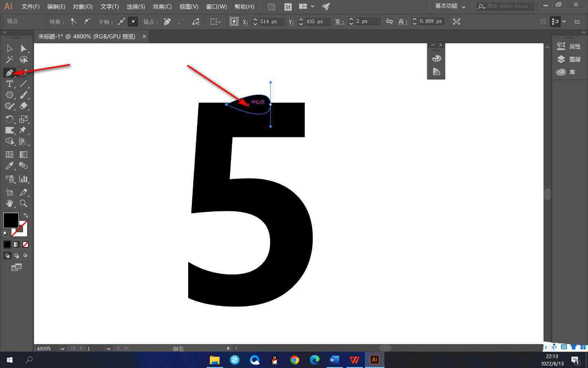Open the 对象(O) menu
The width and height of the screenshot is (588, 368).
point(83,7)
